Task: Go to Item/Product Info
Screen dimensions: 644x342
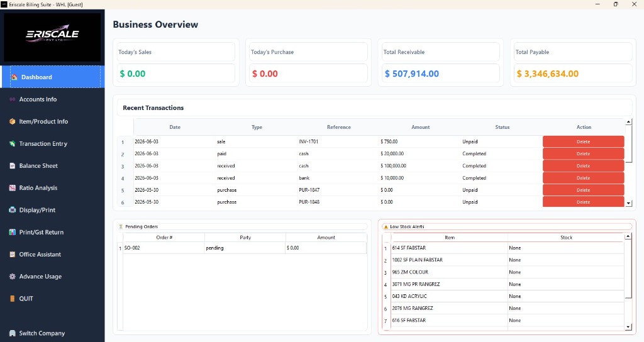Action: pos(52,121)
